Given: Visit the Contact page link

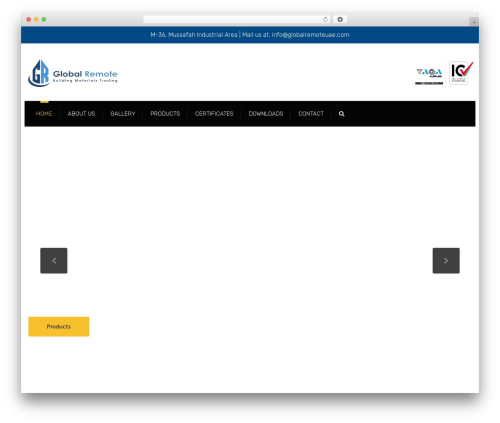Looking at the screenshot, I should [311, 114].
